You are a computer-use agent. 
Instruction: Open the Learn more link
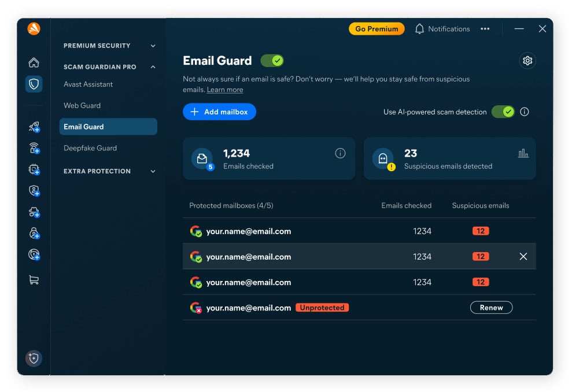225,90
